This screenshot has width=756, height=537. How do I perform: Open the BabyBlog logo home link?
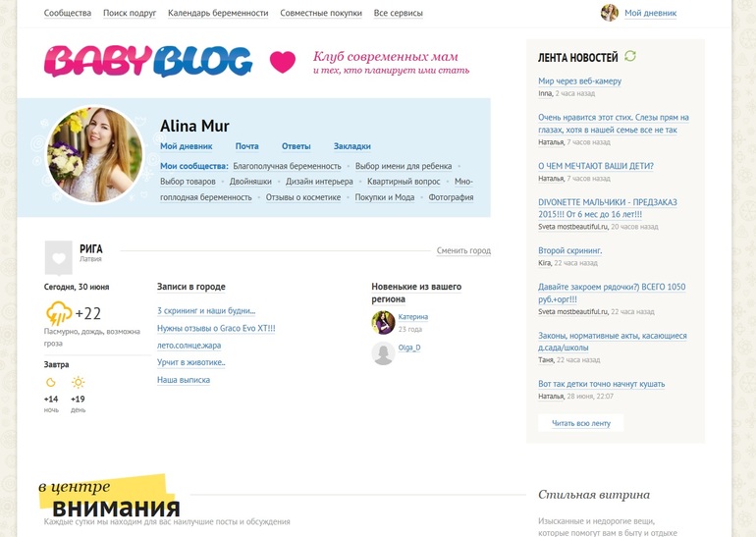click(x=148, y=61)
